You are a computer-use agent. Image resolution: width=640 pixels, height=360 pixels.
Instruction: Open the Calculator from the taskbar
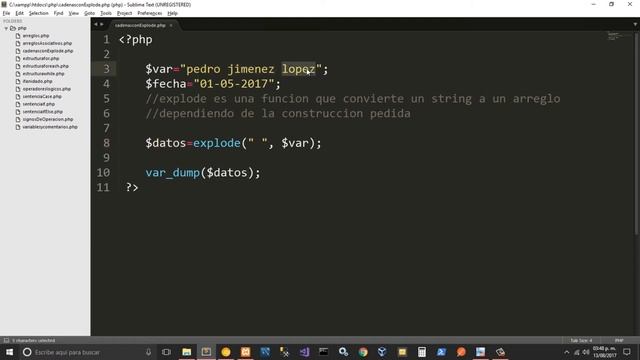(422, 352)
